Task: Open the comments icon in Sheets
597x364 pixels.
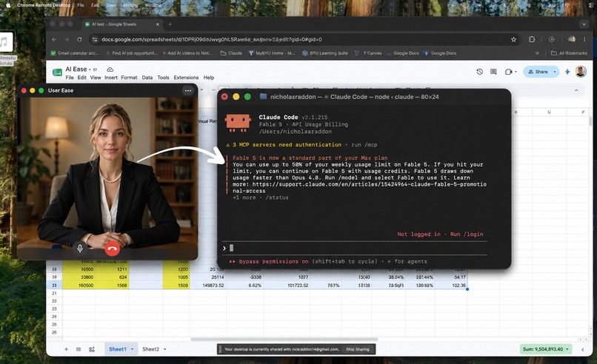Action: click(493, 72)
